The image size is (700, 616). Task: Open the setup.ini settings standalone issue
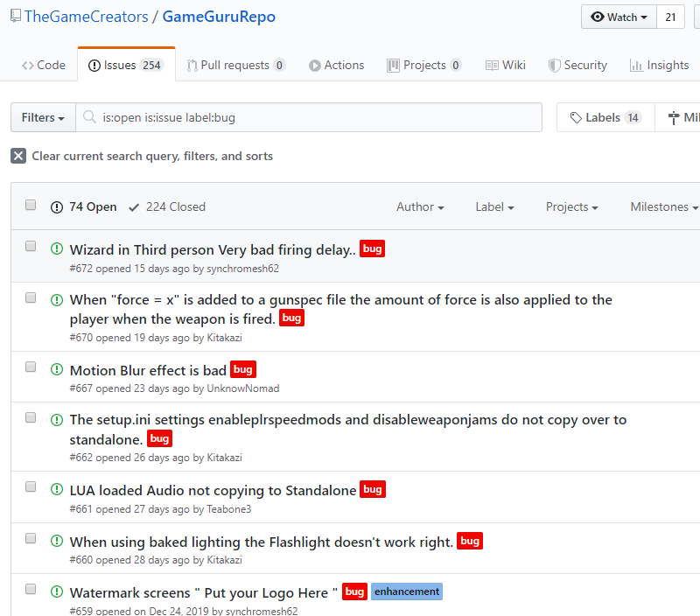pos(347,430)
